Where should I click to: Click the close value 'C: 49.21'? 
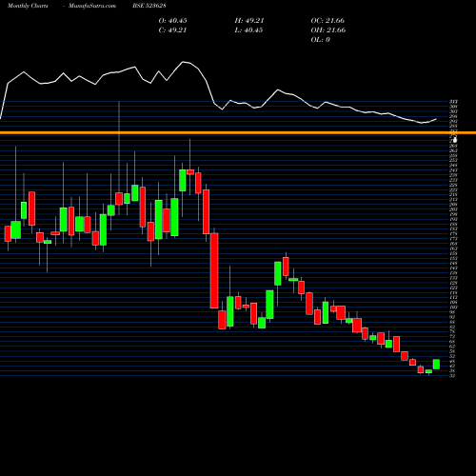point(172,30)
